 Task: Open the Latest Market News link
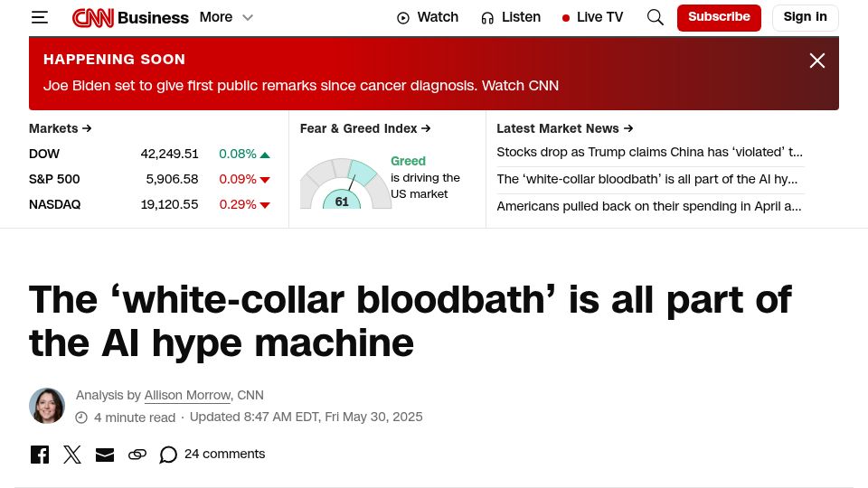pyautogui.click(x=564, y=128)
